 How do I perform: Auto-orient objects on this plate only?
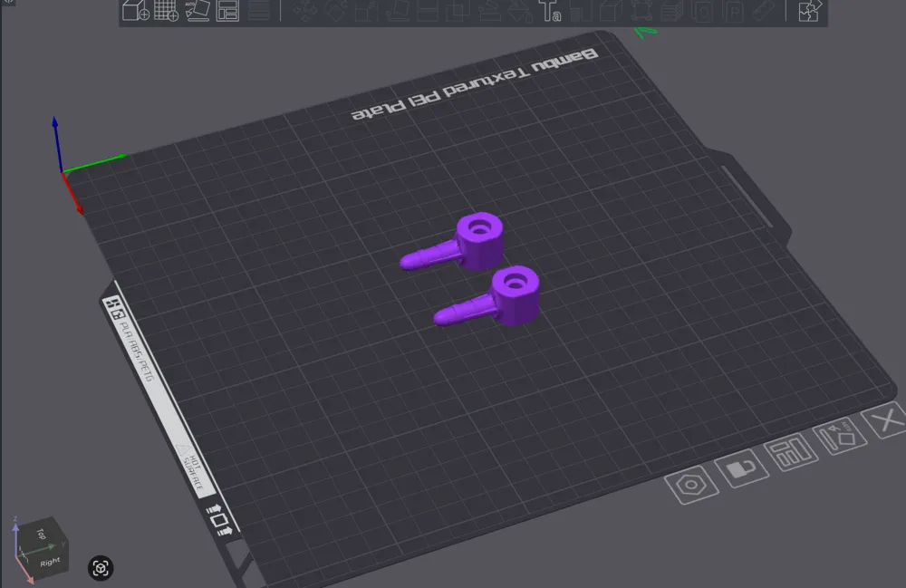click(x=838, y=437)
